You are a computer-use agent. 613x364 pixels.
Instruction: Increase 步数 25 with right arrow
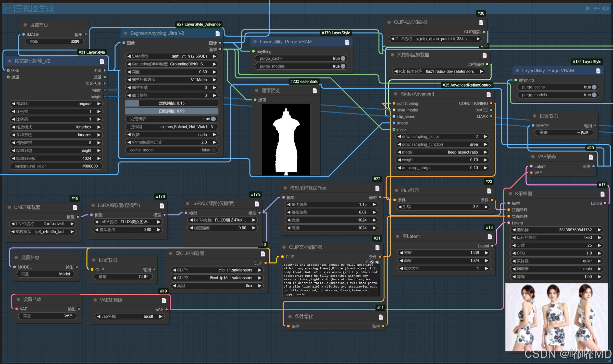point(599,245)
